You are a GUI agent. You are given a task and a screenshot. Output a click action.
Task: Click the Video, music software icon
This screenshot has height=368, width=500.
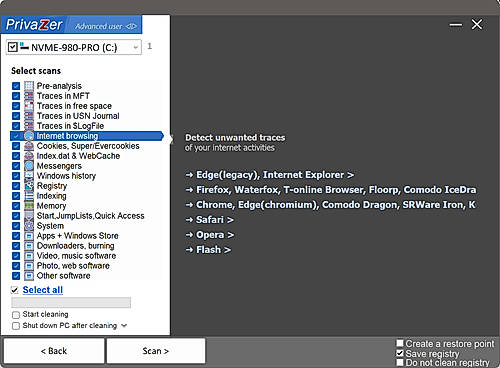(29, 256)
